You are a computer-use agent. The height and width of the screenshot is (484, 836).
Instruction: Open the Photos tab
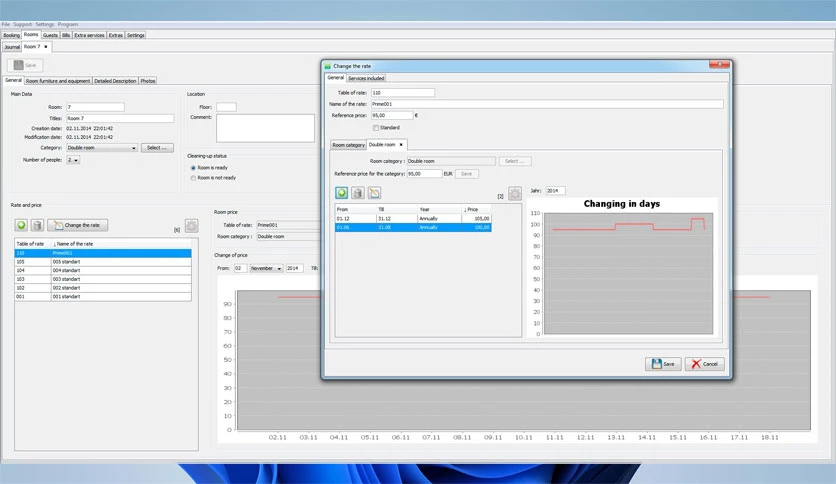(x=148, y=81)
